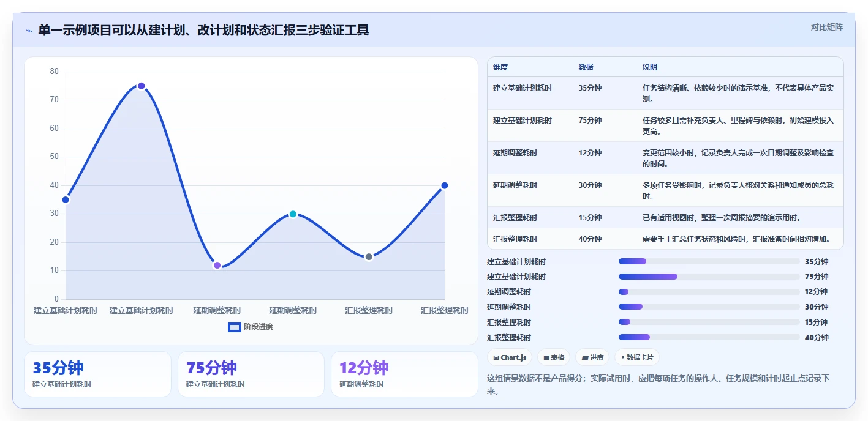Viewport: 868px width, 421px height.
Task: Click the gray chart point at value 15
Action: (369, 256)
